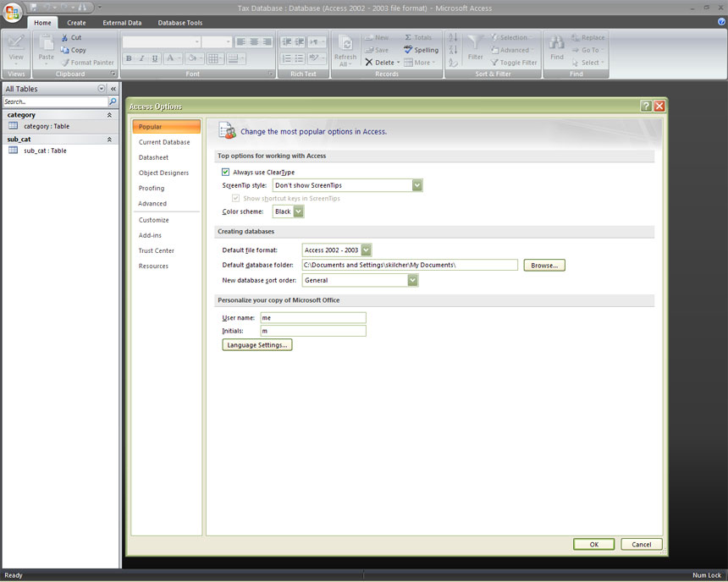728x582 pixels.
Task: Click the User name text field
Action: pos(313,318)
